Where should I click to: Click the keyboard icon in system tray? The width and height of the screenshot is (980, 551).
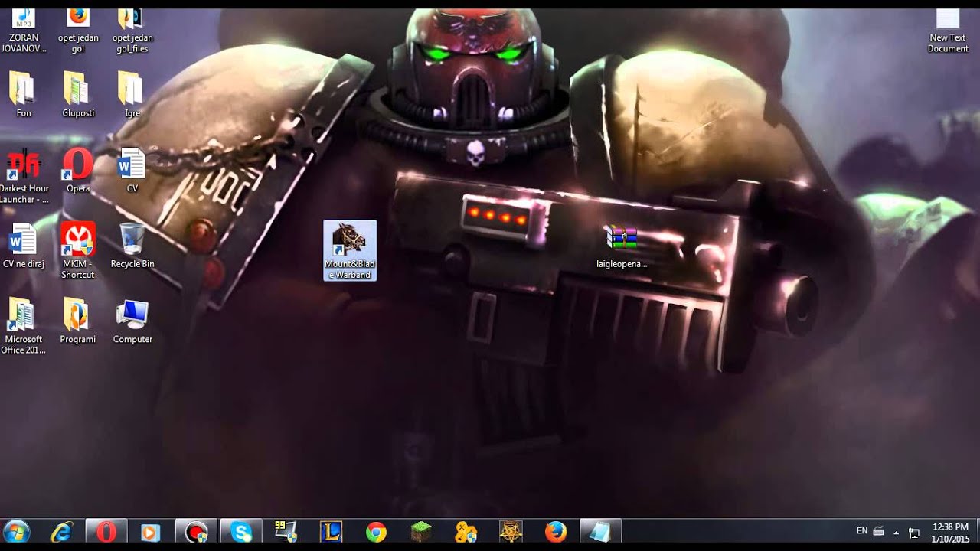point(878,531)
